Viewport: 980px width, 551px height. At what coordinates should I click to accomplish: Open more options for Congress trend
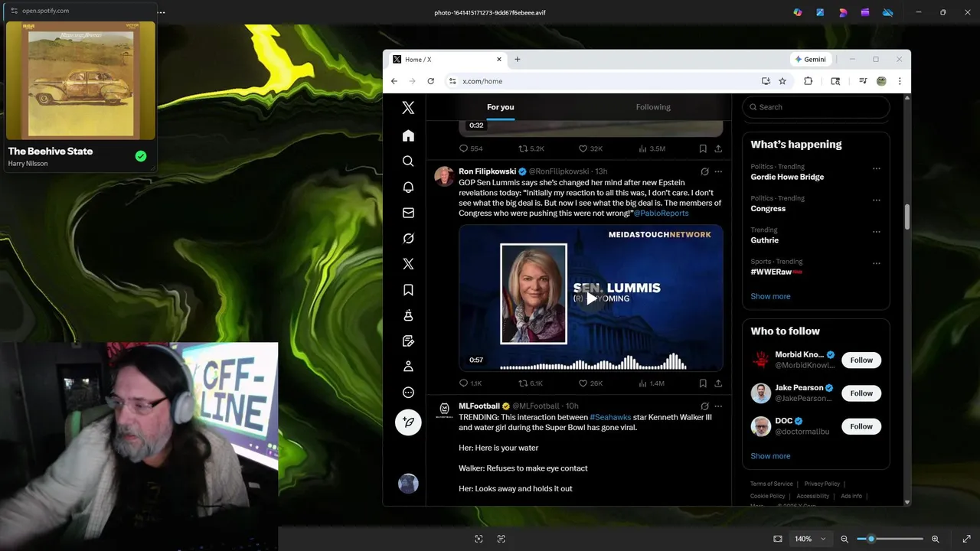(877, 200)
